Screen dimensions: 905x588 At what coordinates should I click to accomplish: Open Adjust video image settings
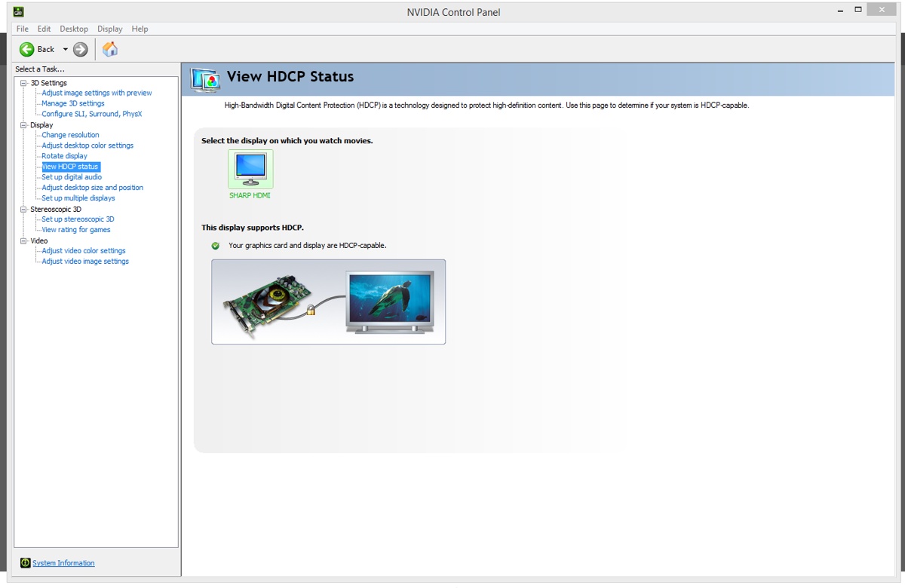(85, 262)
